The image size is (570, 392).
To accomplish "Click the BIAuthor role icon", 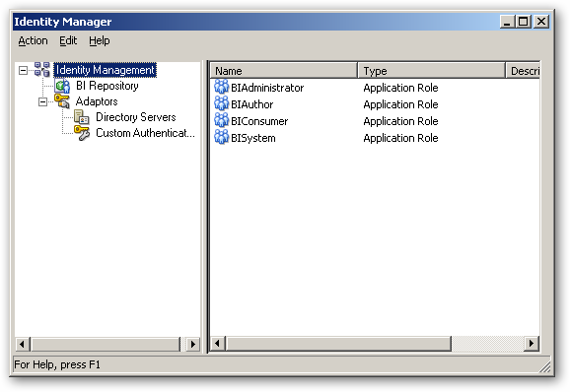I will tap(221, 103).
